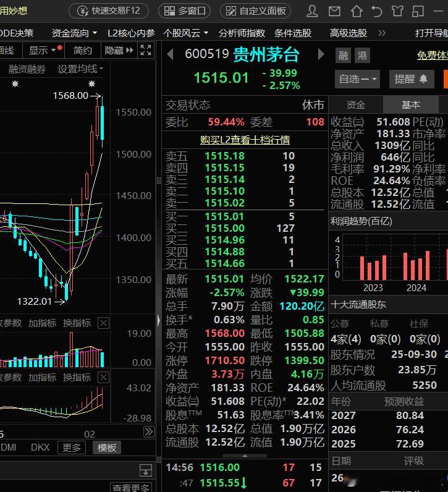Viewport: 448px width, 492px height.
Task: Click the 十大流通股东 header
Action: (358, 304)
